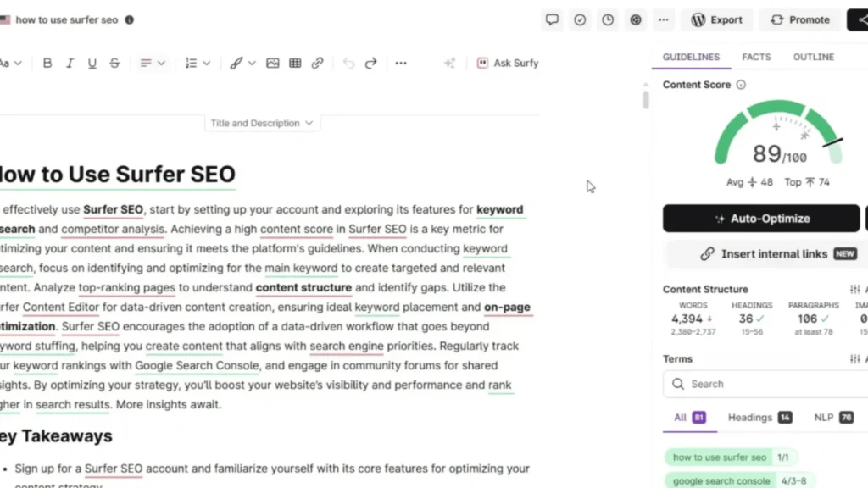The image size is (868, 488).
Task: Open the Terms filter settings icon
Action: (x=855, y=358)
